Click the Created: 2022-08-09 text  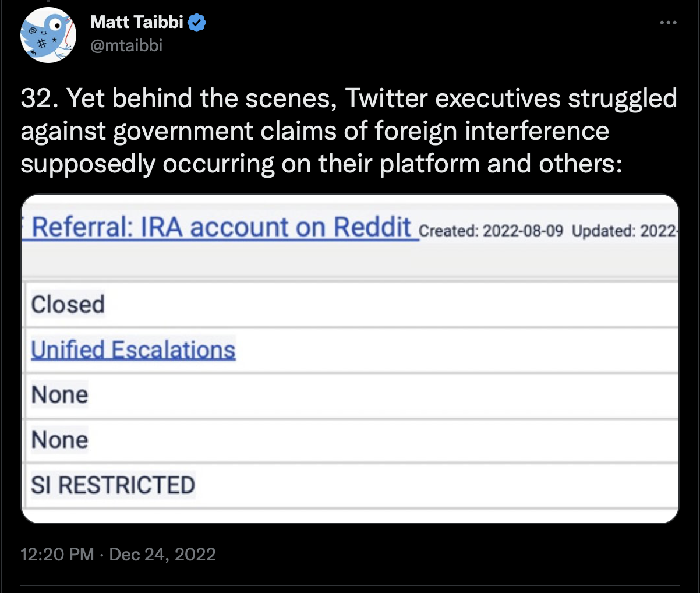coord(491,231)
